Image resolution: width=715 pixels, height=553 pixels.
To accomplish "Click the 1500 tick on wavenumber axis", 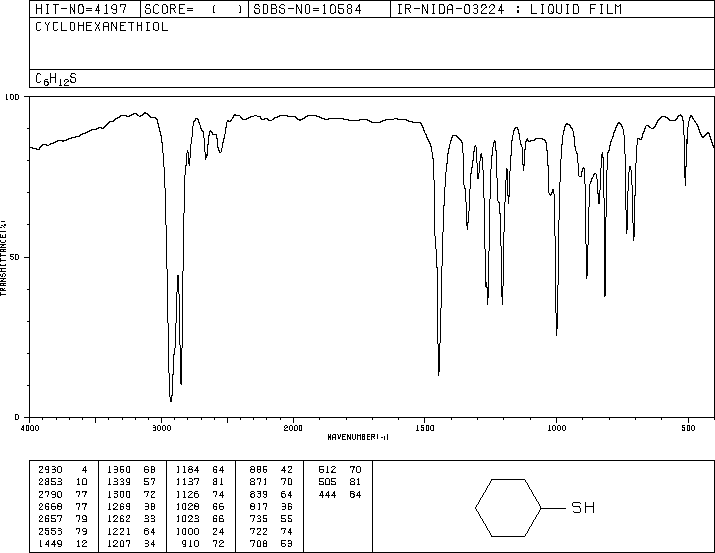I will pyautogui.click(x=425, y=427).
